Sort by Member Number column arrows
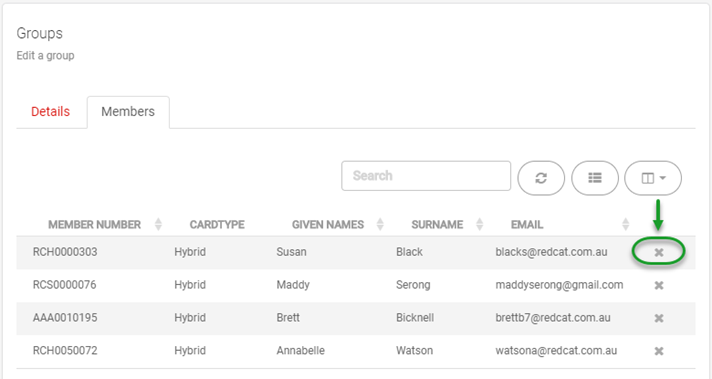The width and height of the screenshot is (712, 379). click(158, 224)
